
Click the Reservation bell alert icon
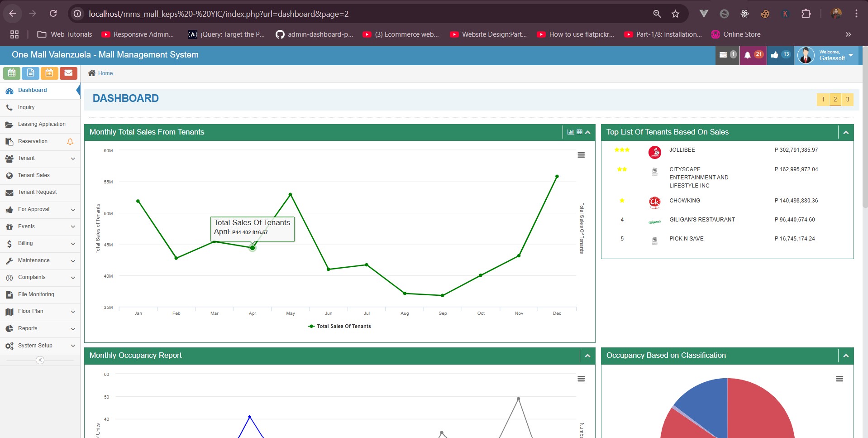coord(70,142)
